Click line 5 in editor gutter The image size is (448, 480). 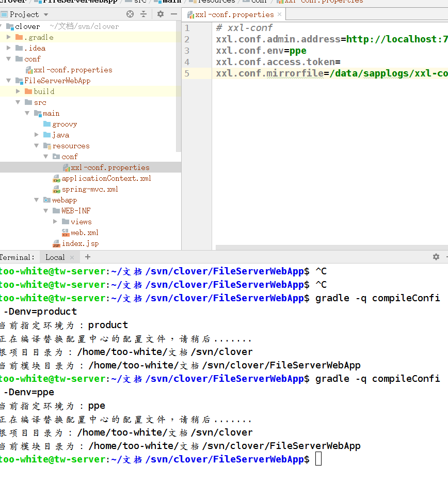pos(187,73)
